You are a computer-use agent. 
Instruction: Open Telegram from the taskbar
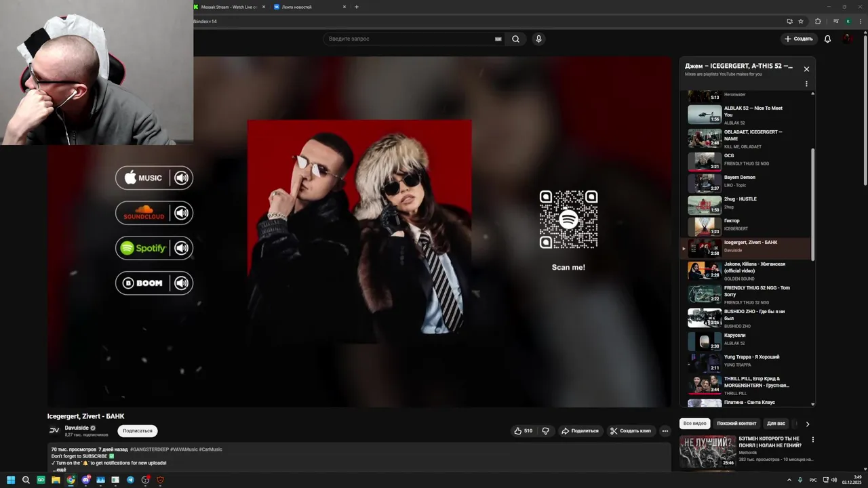[x=130, y=480]
